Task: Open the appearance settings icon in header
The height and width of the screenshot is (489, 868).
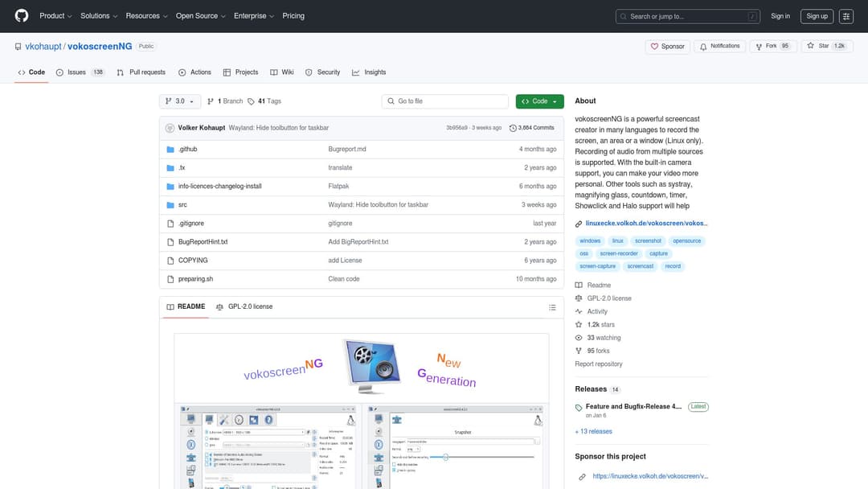Action: coord(845,17)
